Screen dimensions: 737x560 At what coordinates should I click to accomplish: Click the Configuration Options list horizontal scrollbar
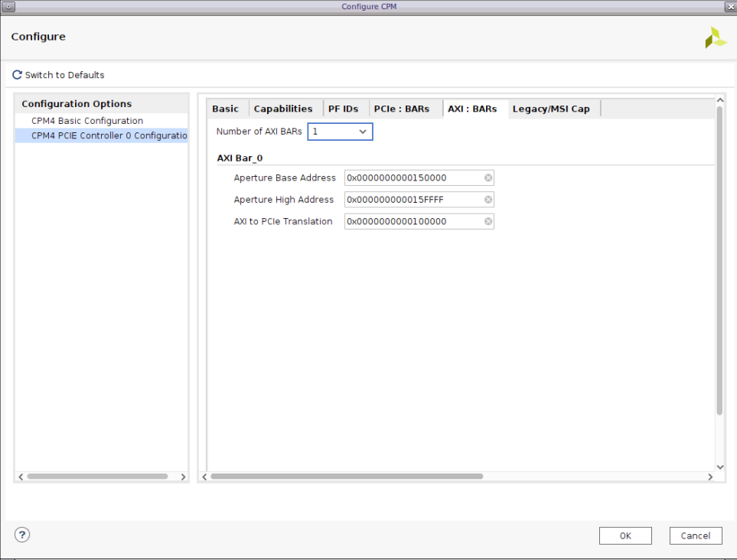click(97, 477)
